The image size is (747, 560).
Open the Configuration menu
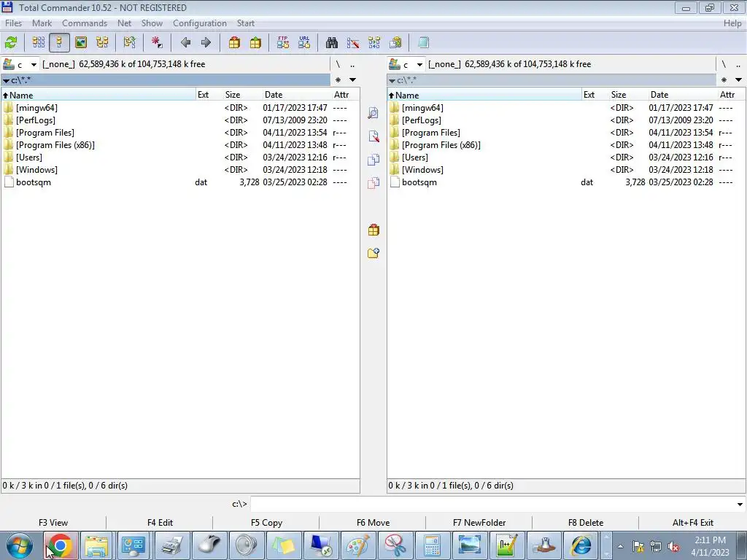(200, 23)
